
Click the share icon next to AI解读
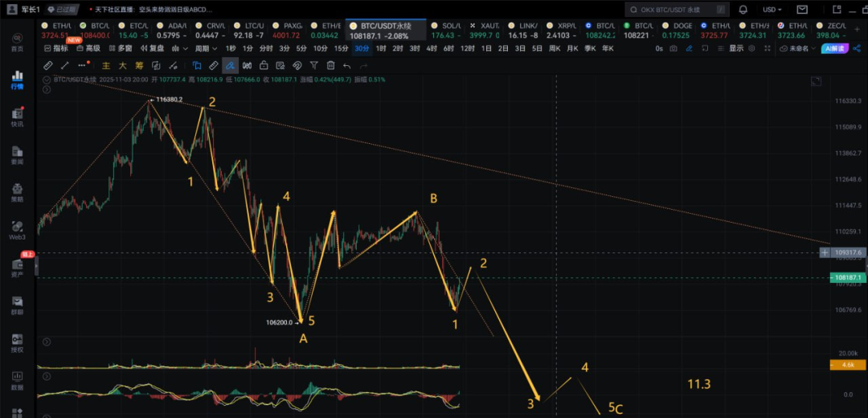855,48
